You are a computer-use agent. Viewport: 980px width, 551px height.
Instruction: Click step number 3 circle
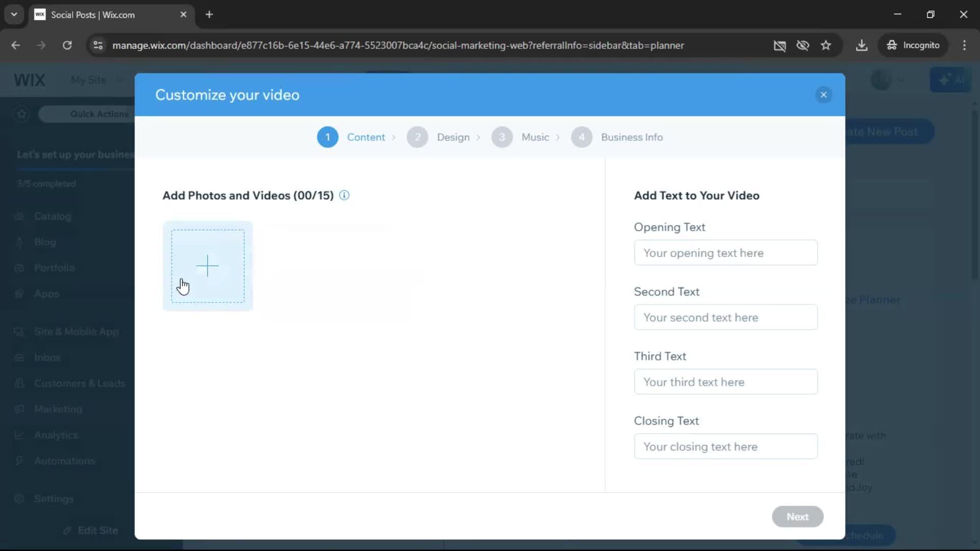coord(502,137)
